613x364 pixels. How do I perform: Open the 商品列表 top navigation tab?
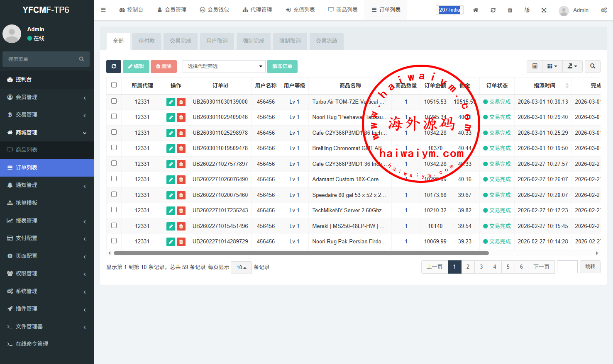coord(343,10)
